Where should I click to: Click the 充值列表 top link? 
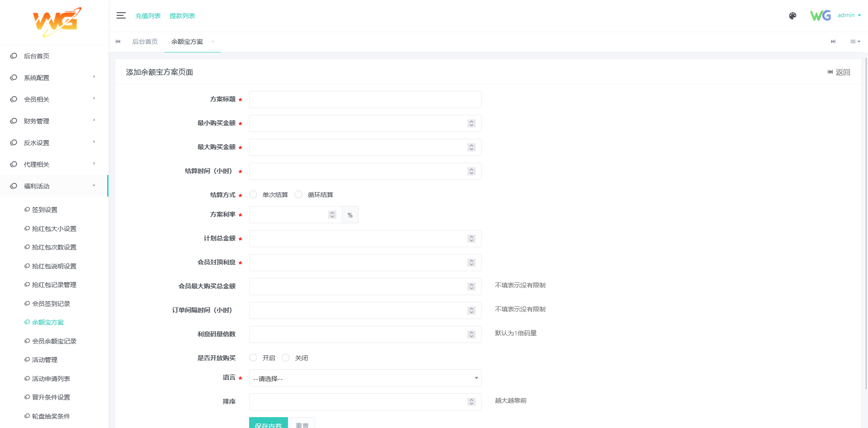[148, 16]
